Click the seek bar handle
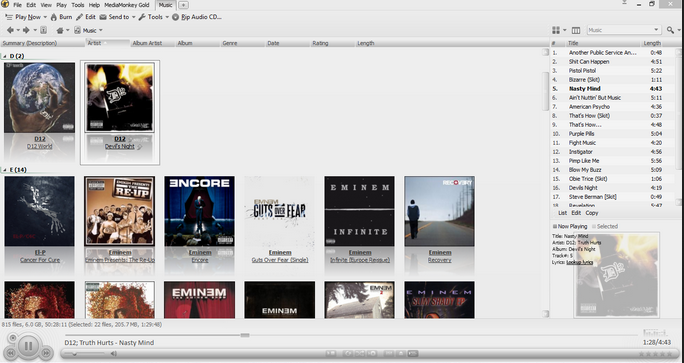Image resolution: width=684 pixels, height=363 pixels. tap(245, 335)
